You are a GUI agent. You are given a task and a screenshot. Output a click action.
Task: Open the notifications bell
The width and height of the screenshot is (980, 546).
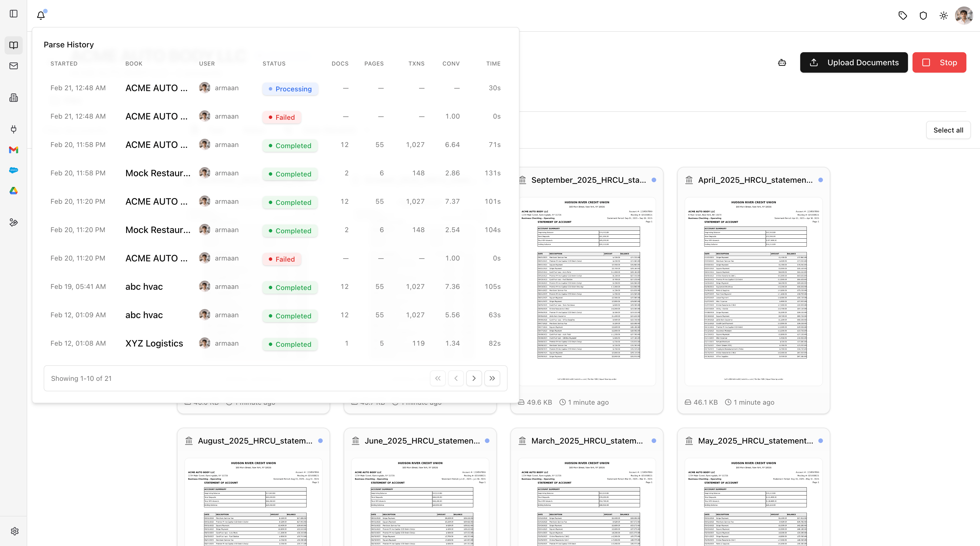tap(41, 15)
